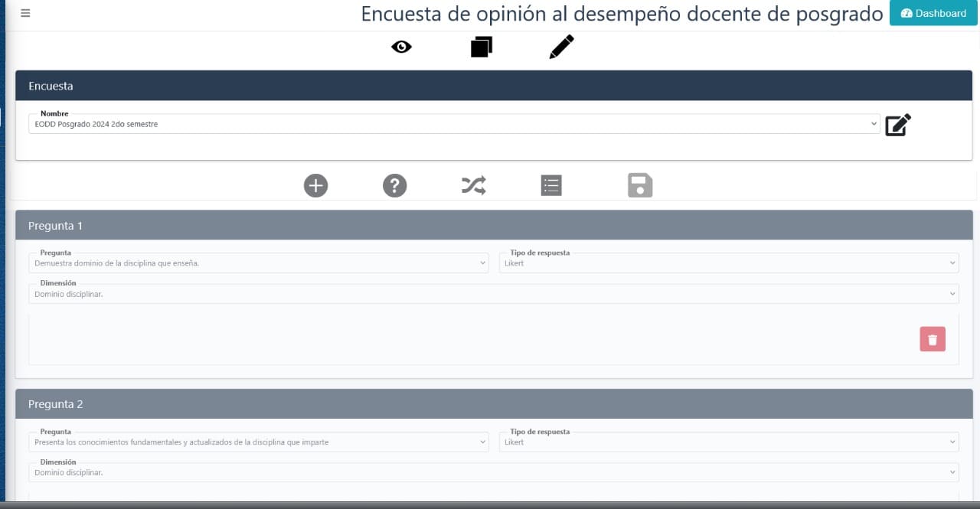Click the pencil edit icon
The height and width of the screenshot is (509, 980).
pos(561,47)
